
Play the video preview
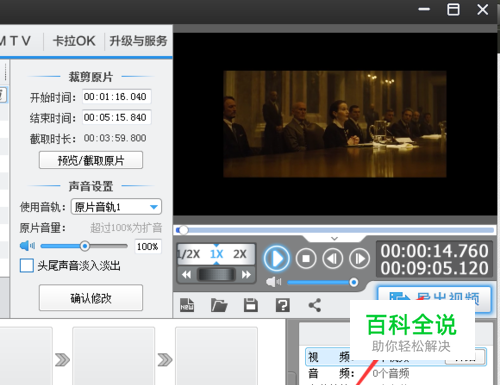click(x=276, y=258)
